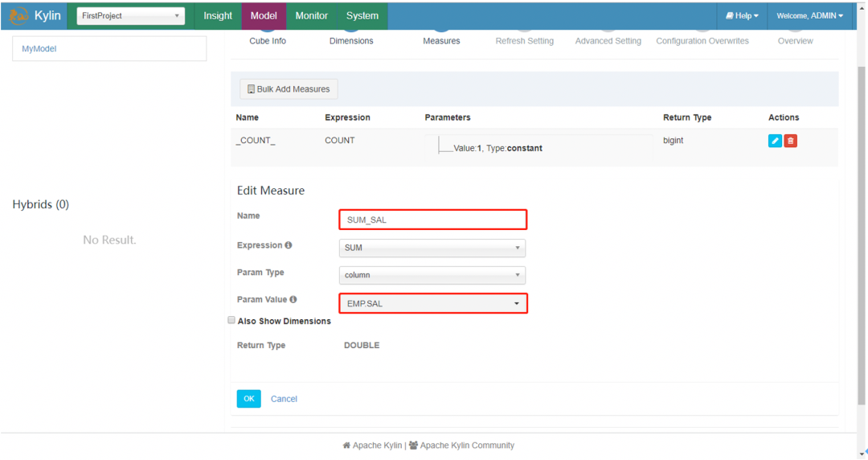Toggle the Also Show Dimensions checkbox
868x460 pixels.
pos(231,320)
